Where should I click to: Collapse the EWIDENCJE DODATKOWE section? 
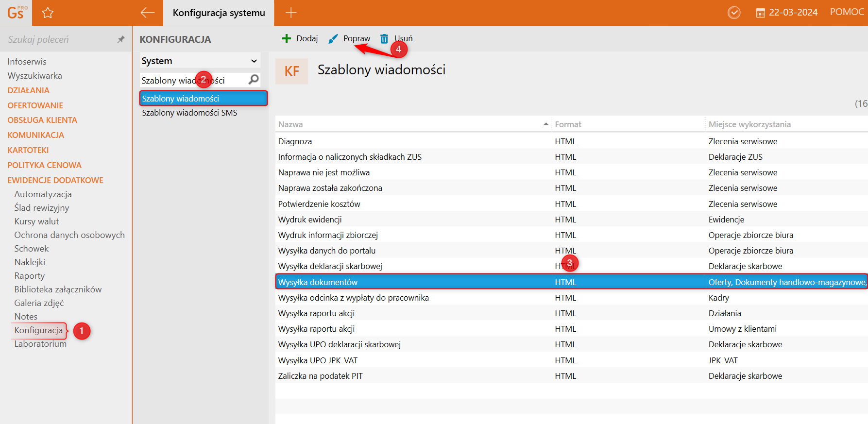[55, 180]
